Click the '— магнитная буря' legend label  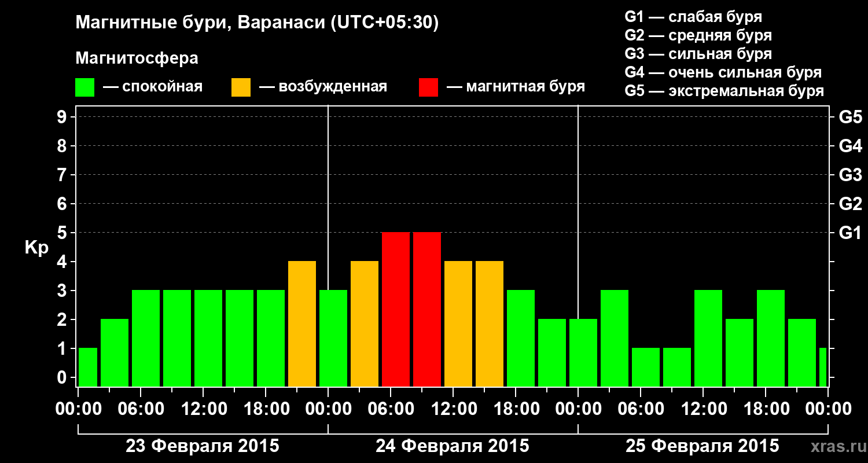516,87
